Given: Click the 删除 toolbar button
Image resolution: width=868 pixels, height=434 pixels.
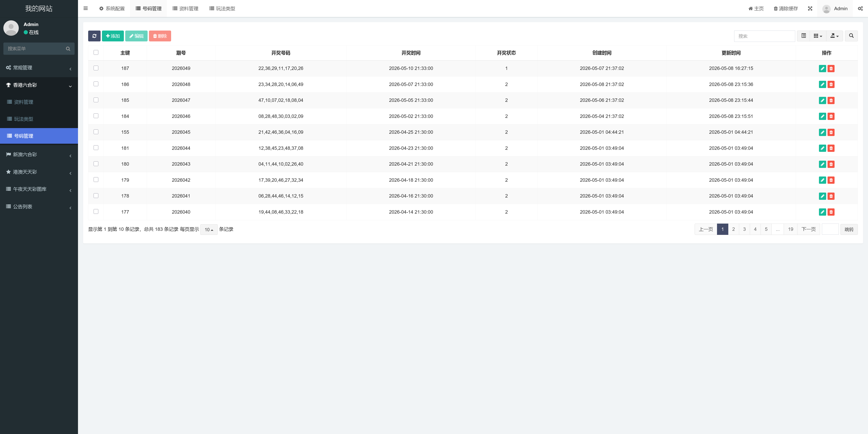Looking at the screenshot, I should (160, 36).
